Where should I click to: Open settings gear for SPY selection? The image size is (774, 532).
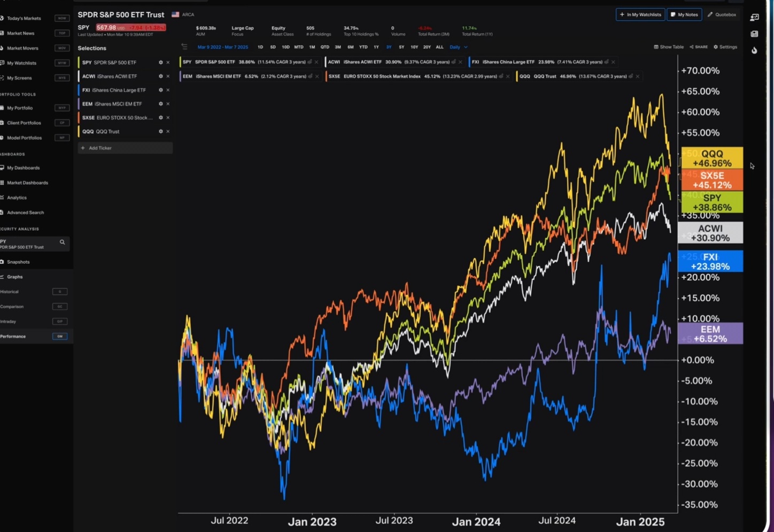click(x=160, y=62)
